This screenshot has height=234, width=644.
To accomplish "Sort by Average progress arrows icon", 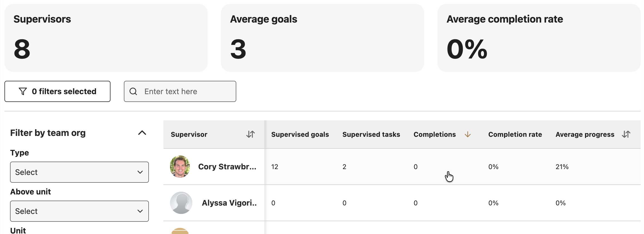I will click(x=626, y=134).
